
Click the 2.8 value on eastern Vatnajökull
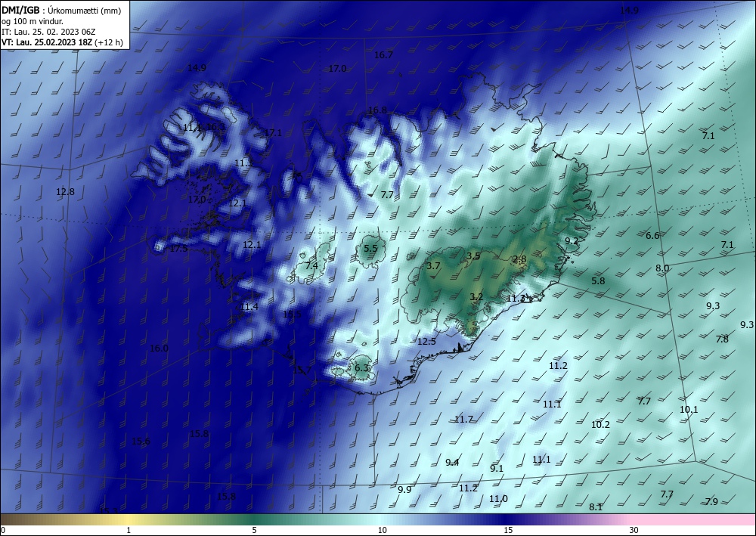(519, 259)
